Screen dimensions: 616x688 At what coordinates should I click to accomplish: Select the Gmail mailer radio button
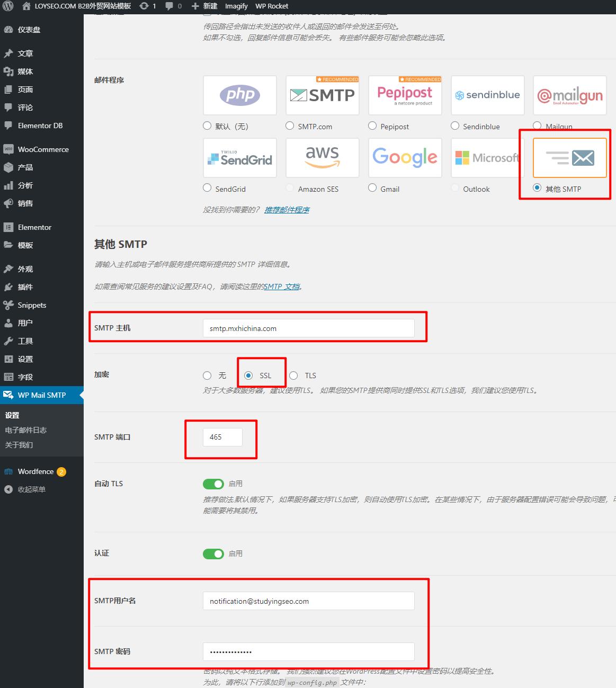coord(372,188)
